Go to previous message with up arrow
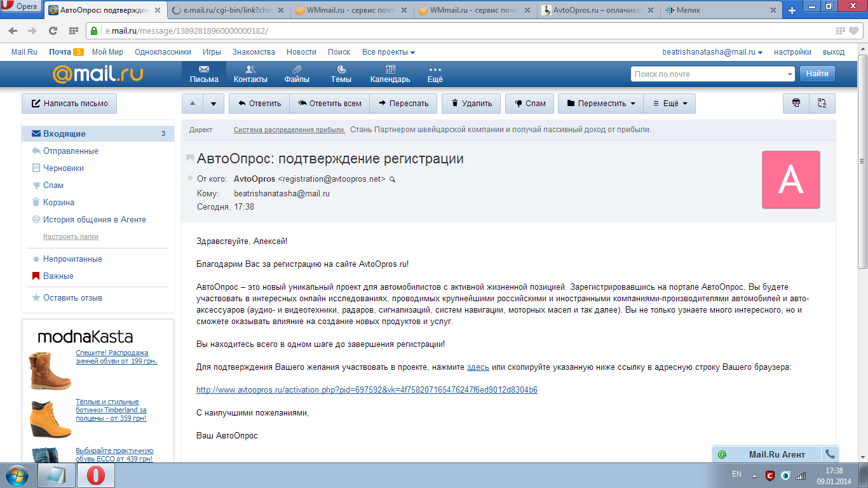The image size is (868, 488). click(x=193, y=104)
